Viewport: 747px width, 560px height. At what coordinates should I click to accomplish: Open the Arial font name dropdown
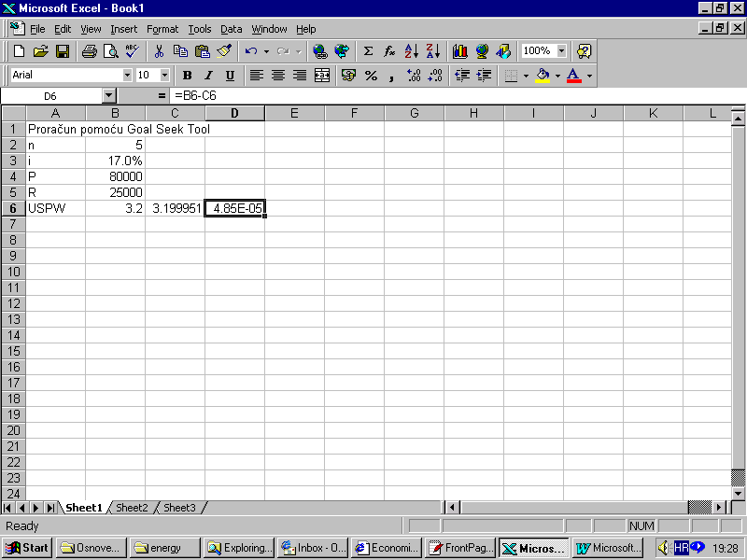click(127, 76)
